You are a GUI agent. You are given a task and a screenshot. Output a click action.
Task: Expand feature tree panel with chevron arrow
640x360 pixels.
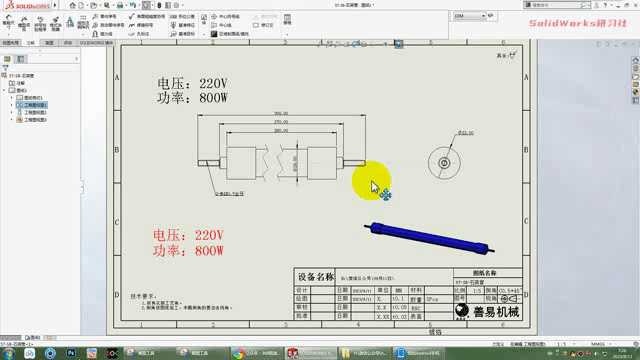pos(76,59)
